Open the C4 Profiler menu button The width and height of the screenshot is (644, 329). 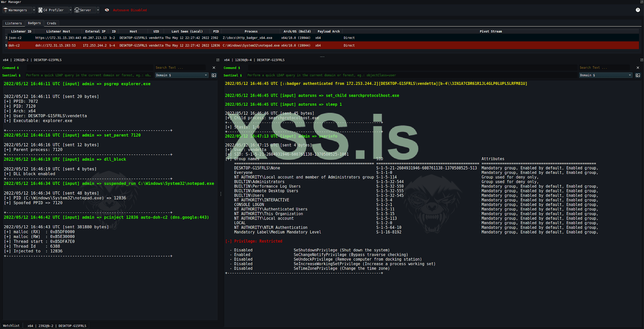[53, 10]
